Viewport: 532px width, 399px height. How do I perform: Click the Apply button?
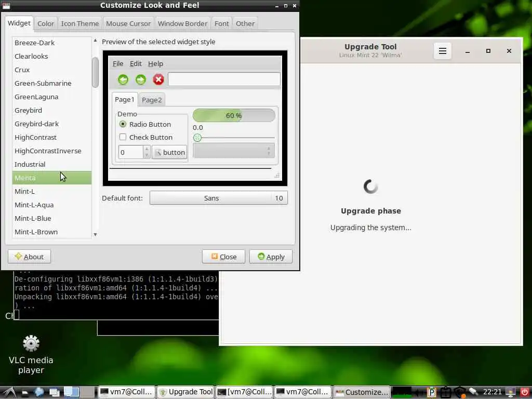[271, 257]
